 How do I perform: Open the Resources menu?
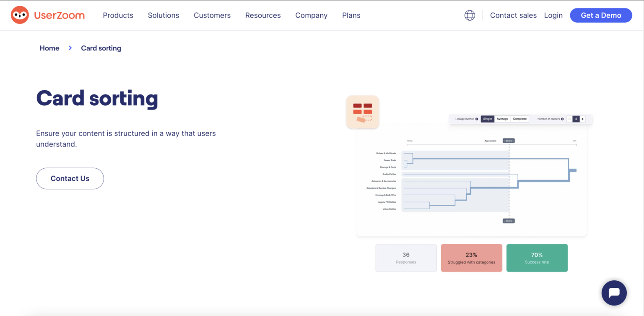click(263, 15)
